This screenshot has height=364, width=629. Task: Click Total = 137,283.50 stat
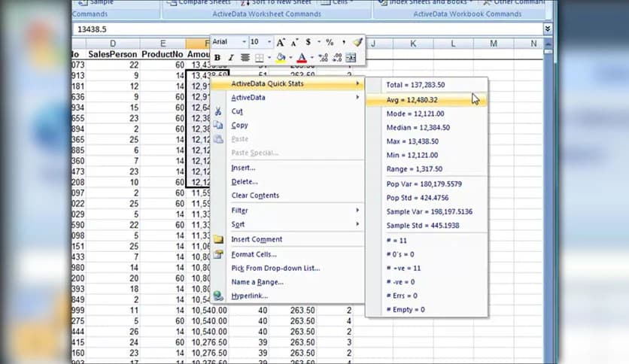[427, 85]
